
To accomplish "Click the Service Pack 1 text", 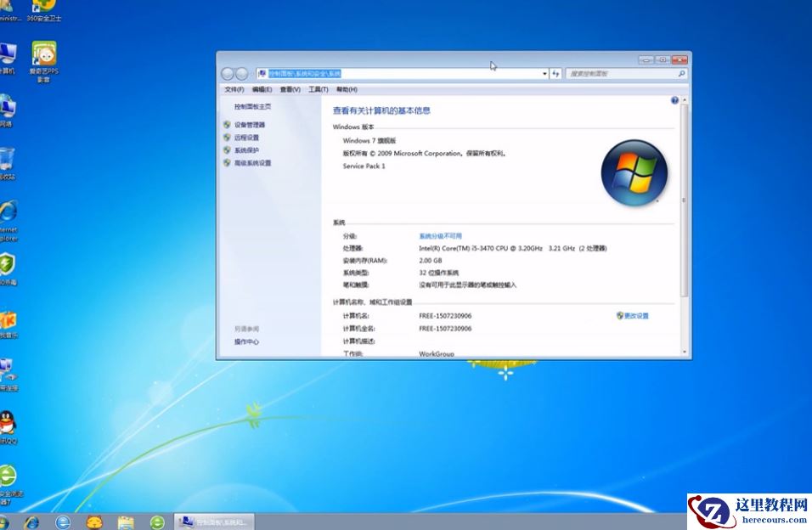I will coord(364,166).
